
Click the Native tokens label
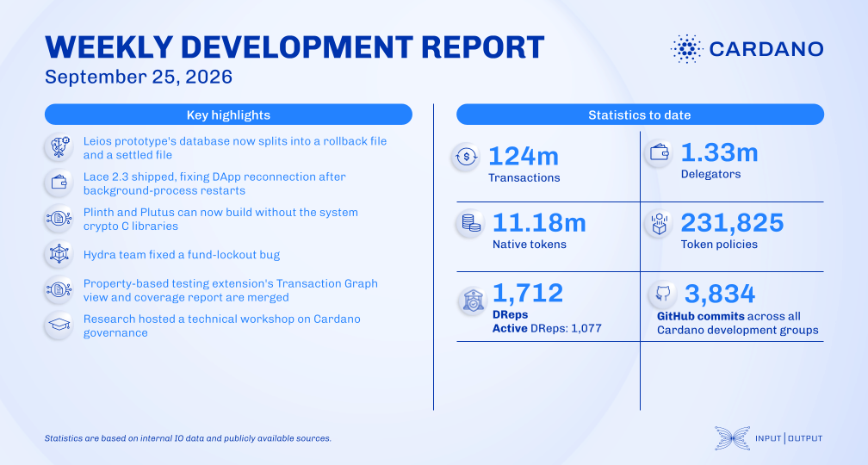(x=530, y=245)
